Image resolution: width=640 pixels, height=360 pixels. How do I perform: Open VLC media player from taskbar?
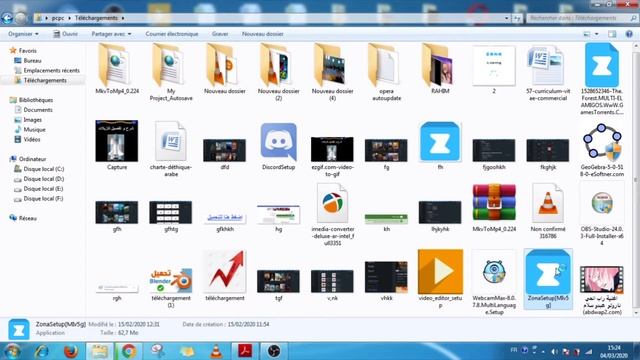coord(216,351)
